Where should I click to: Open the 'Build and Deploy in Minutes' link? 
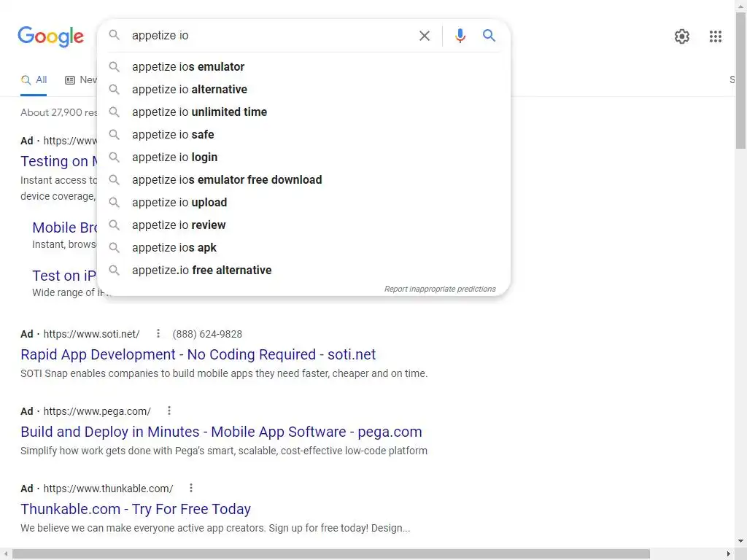(221, 432)
